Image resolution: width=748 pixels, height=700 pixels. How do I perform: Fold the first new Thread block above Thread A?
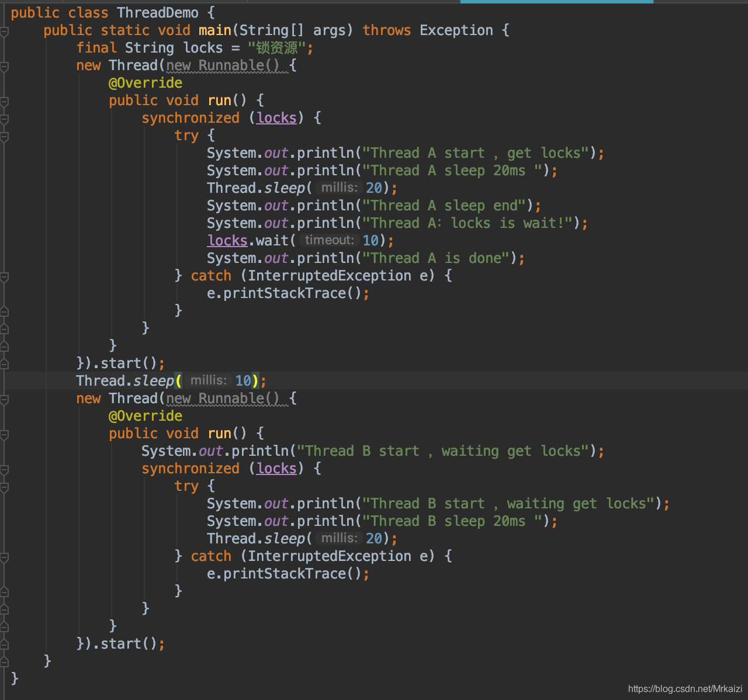(x=4, y=67)
